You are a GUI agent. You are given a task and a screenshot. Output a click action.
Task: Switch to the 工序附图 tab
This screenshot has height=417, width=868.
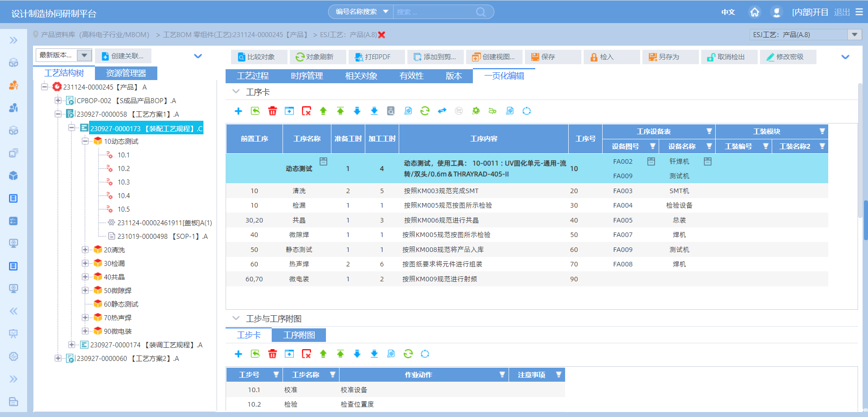(298, 335)
